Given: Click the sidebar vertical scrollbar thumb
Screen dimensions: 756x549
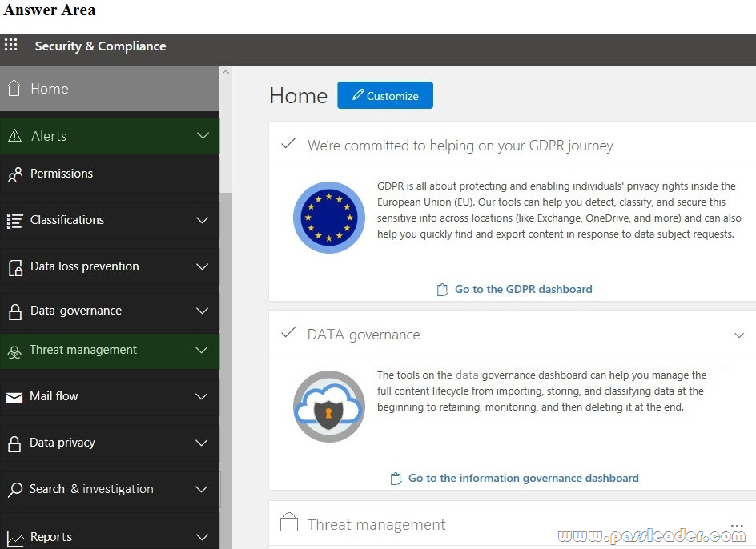Looking at the screenshot, I should 226,371.
